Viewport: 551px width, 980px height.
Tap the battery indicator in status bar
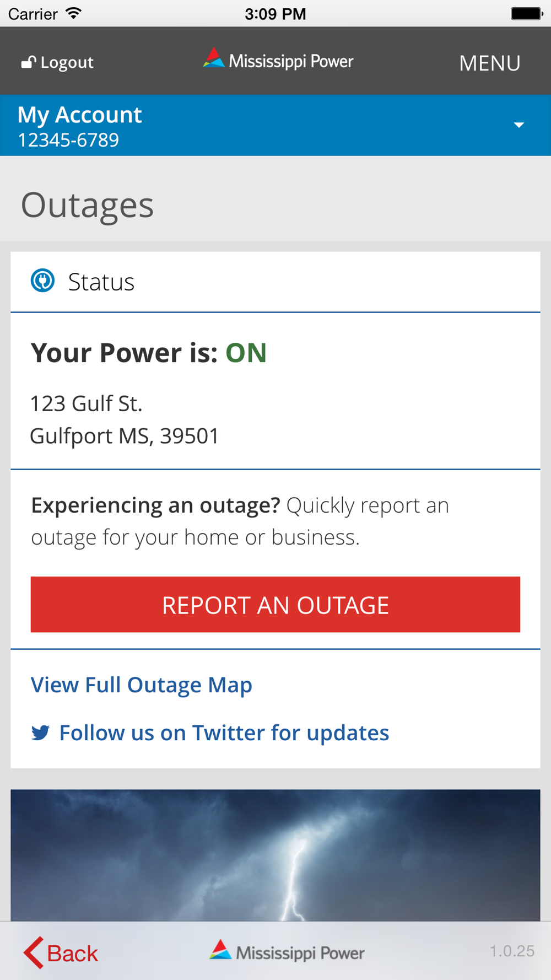[x=527, y=13]
